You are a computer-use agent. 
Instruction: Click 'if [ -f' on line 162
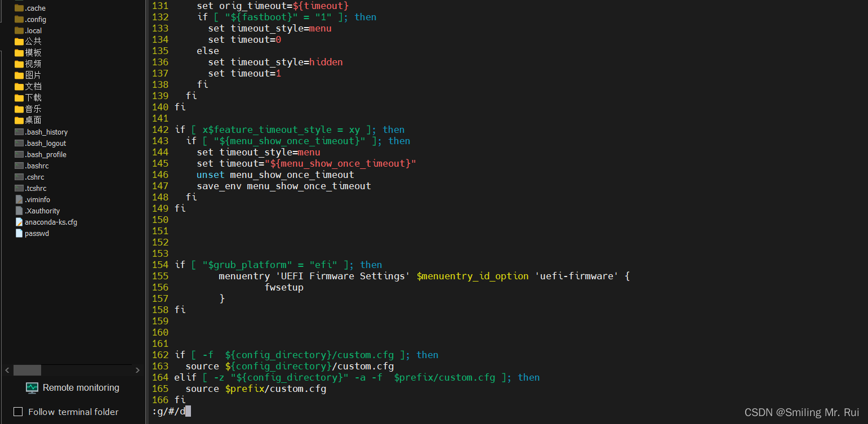pos(194,355)
